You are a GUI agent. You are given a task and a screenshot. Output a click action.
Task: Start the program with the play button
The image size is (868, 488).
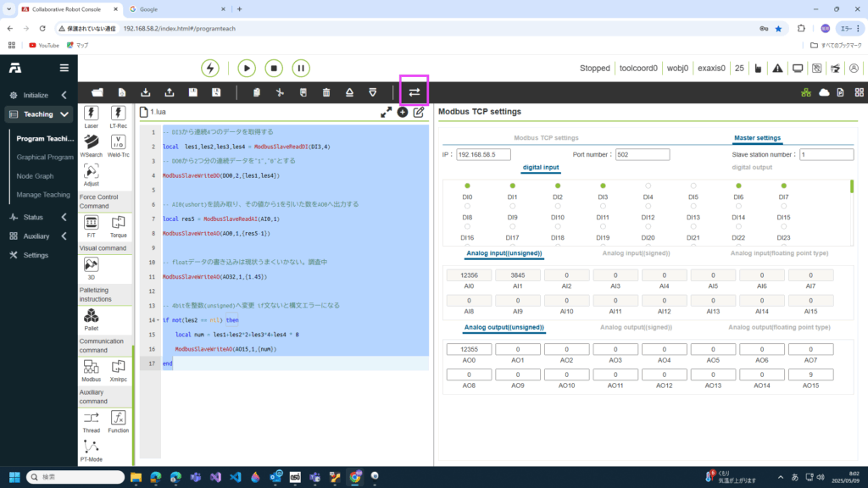[x=247, y=68]
